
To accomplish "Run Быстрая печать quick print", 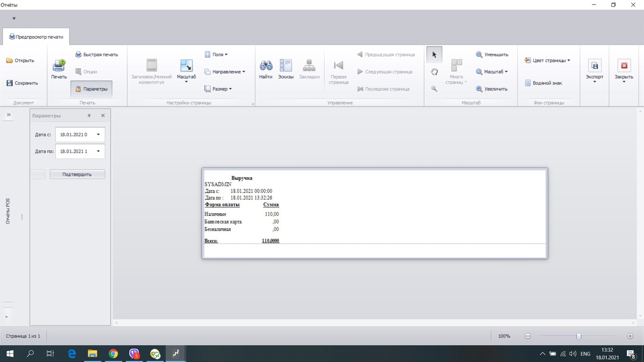I will [97, 54].
